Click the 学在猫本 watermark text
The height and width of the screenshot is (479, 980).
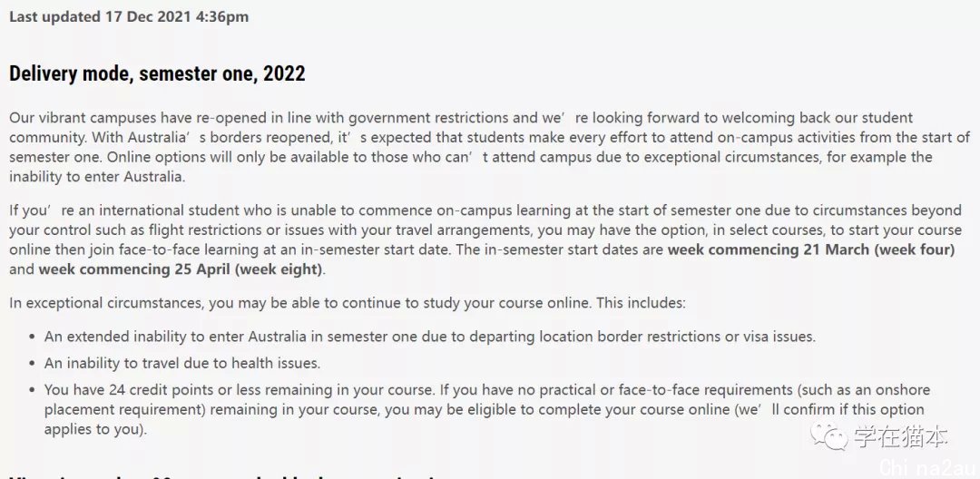[x=901, y=436]
